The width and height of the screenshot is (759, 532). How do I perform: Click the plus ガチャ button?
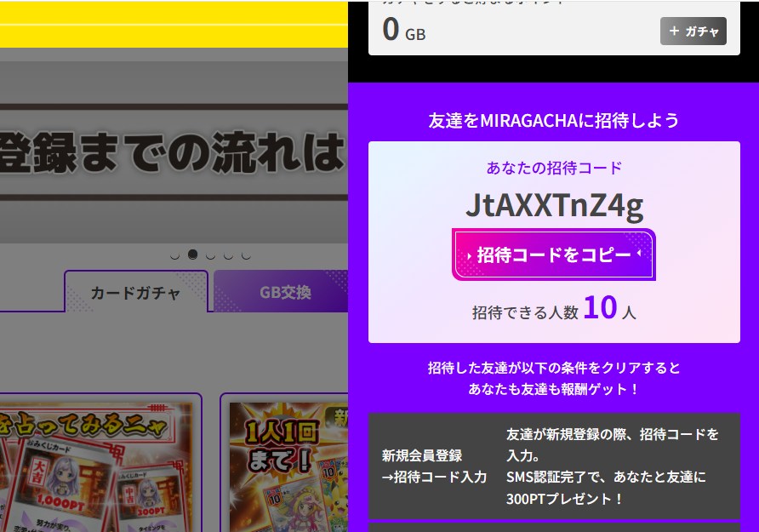(x=693, y=31)
